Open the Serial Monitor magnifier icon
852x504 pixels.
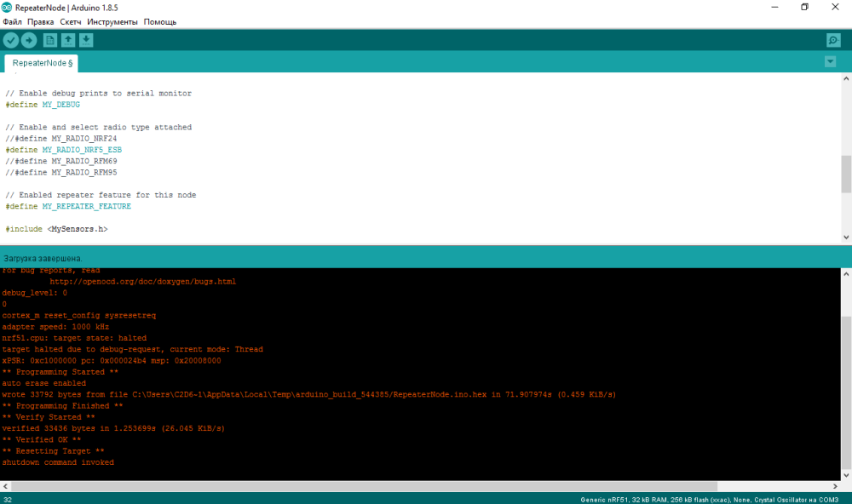pyautogui.click(x=833, y=40)
